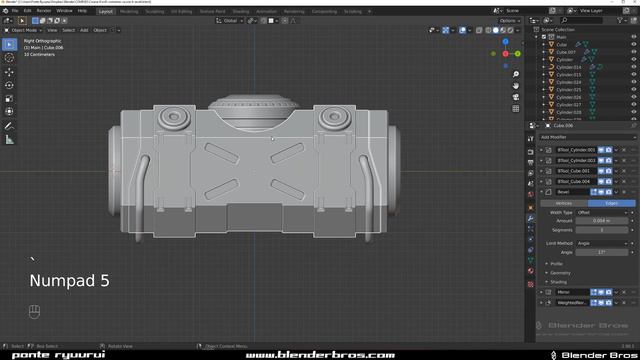Choose the Measure ruler tool
The width and height of the screenshot is (640, 360).
point(9,140)
